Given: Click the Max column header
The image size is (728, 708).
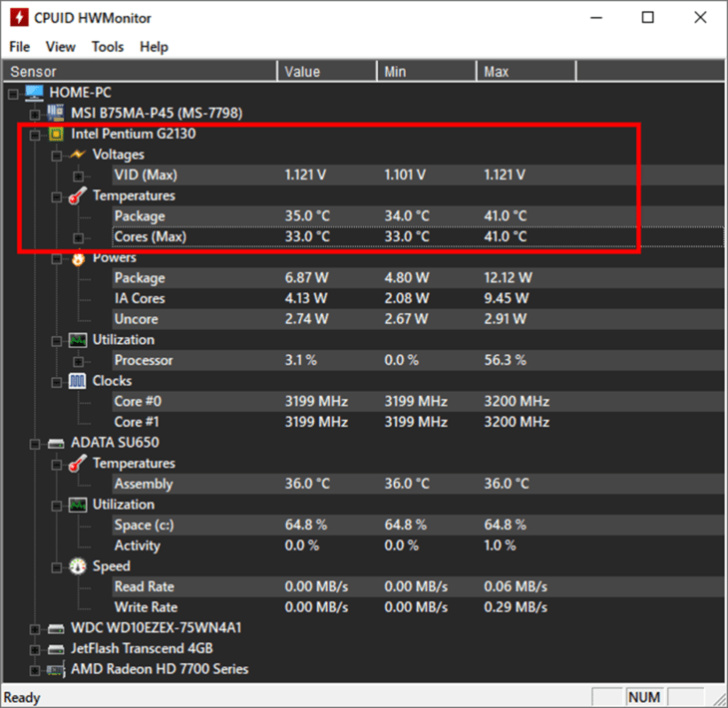Looking at the screenshot, I should click(526, 72).
